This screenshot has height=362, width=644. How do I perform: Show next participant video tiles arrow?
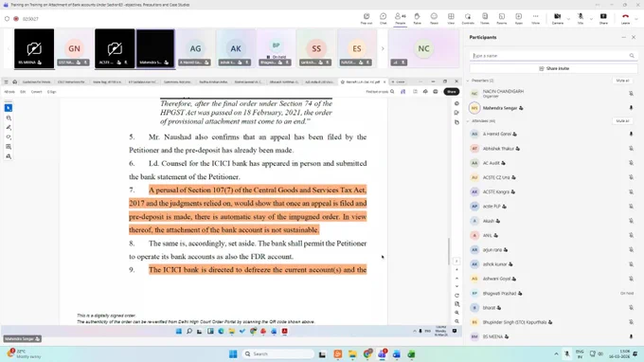383,48
